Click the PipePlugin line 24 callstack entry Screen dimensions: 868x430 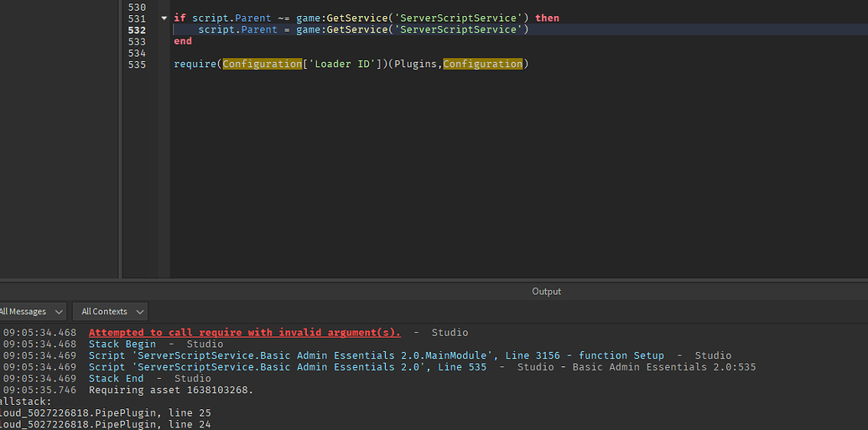(x=105, y=425)
